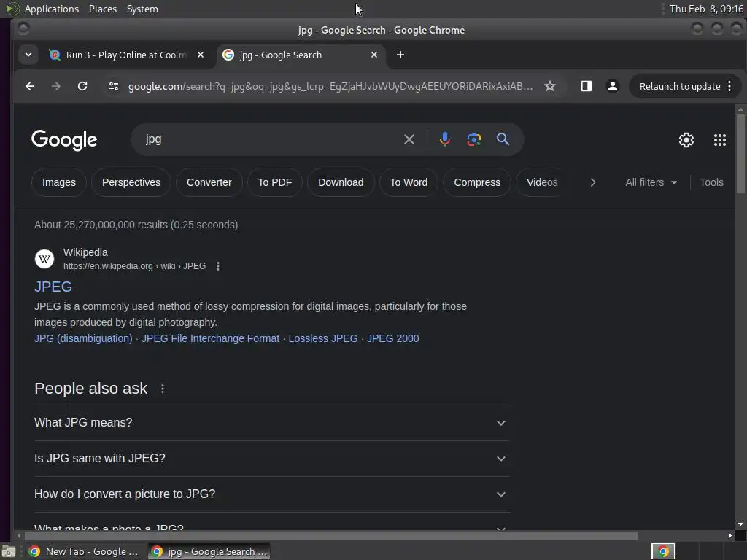Image resolution: width=747 pixels, height=560 pixels.
Task: Click the Wikipedia favicon
Action: pos(44,259)
